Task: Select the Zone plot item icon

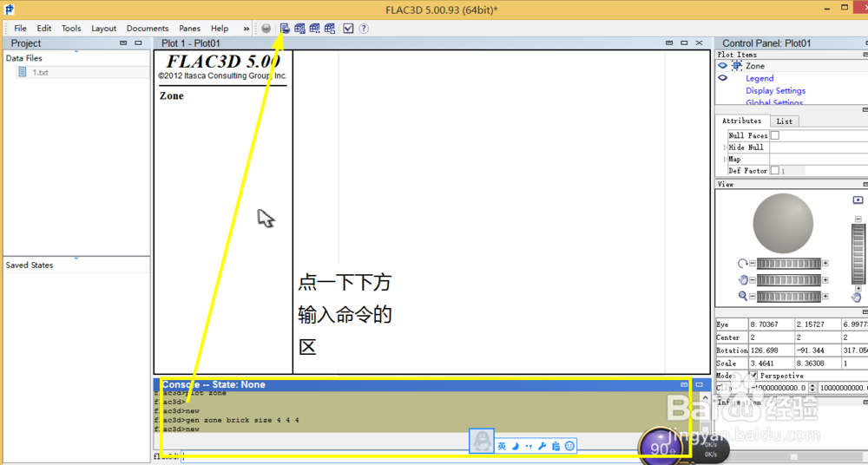Action: tap(737, 66)
